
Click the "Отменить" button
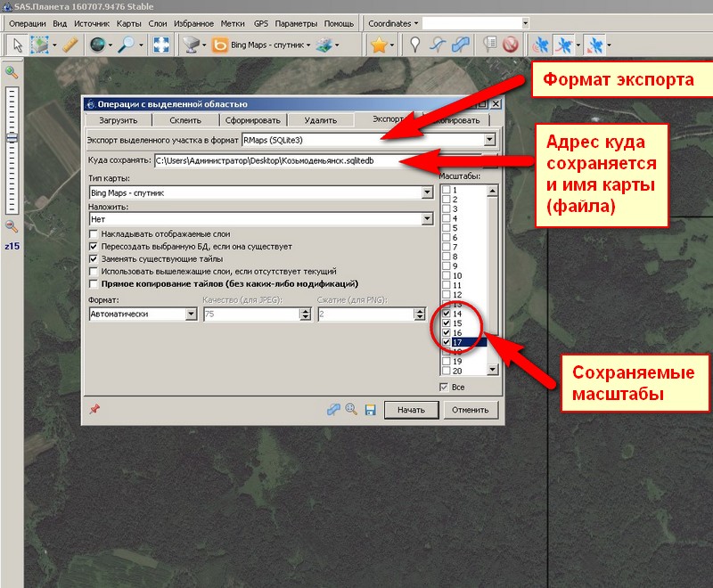[x=470, y=411]
